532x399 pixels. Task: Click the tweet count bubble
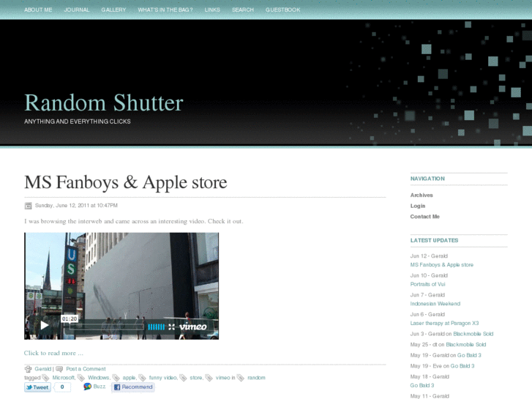(x=62, y=387)
